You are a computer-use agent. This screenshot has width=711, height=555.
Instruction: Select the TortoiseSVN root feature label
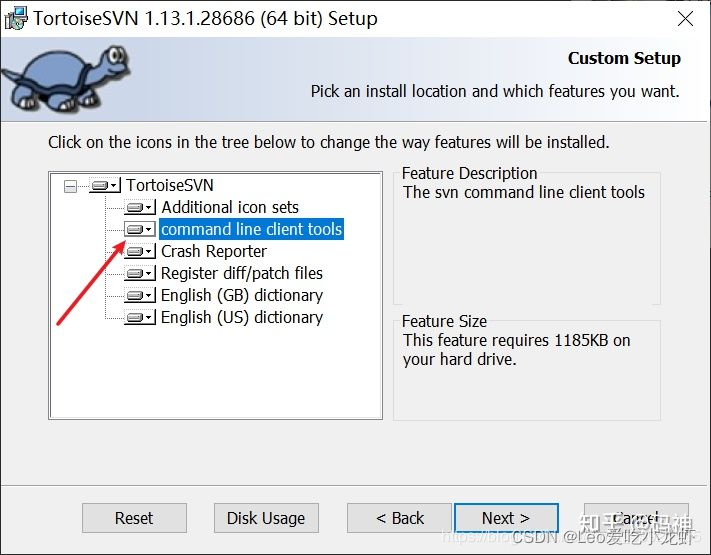(x=170, y=185)
